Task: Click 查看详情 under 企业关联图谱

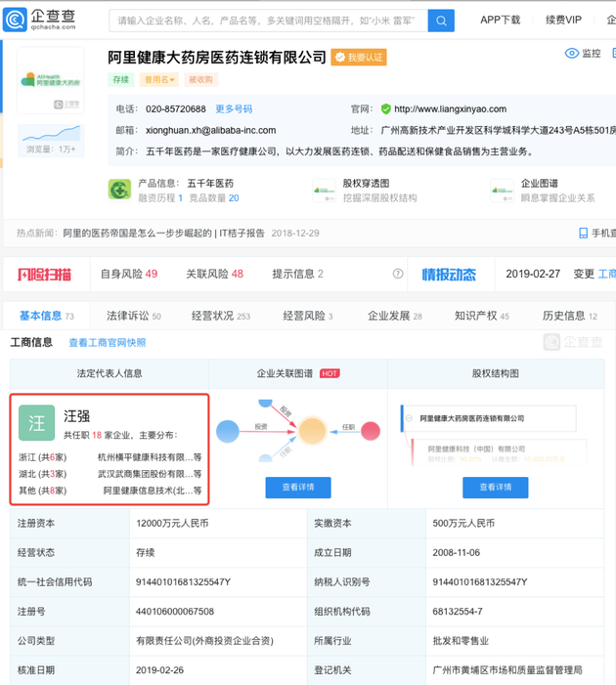Action: point(298,488)
